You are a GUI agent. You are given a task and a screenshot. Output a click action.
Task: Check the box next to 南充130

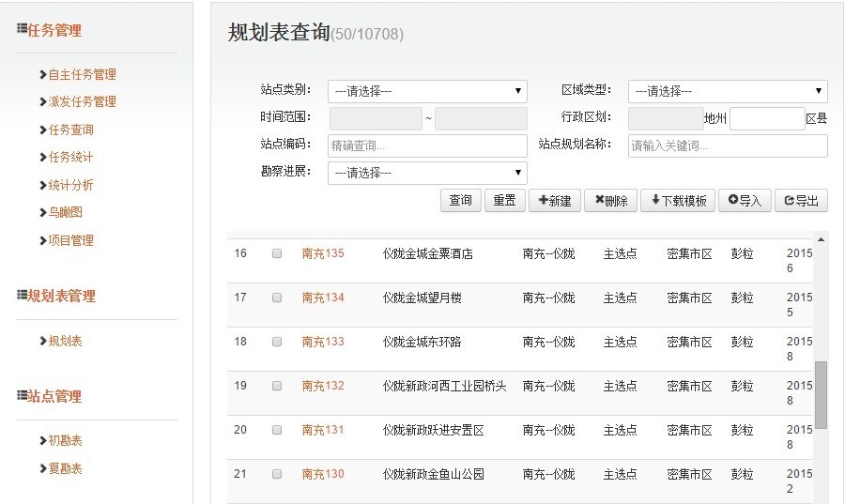277,474
